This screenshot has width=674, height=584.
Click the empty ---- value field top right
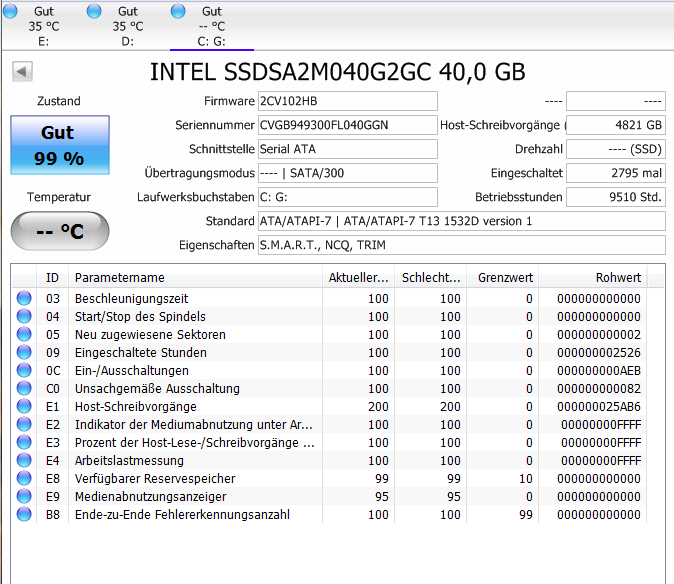pyautogui.click(x=616, y=101)
